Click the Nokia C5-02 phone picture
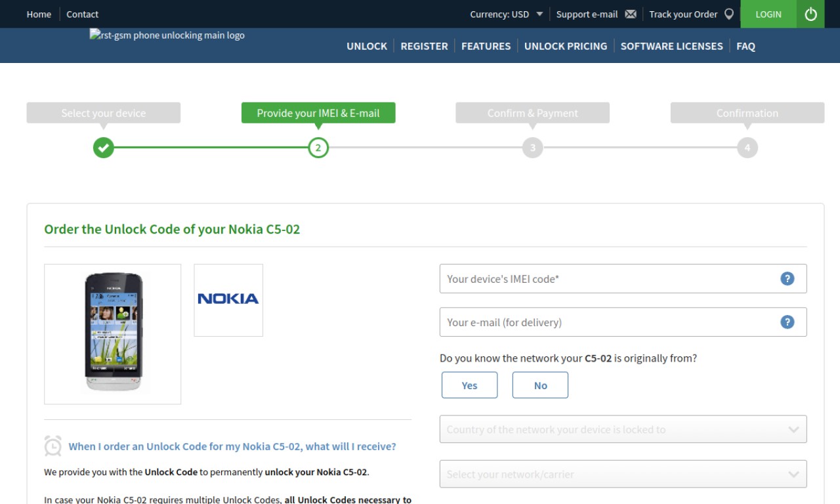The image size is (840, 504). click(113, 334)
